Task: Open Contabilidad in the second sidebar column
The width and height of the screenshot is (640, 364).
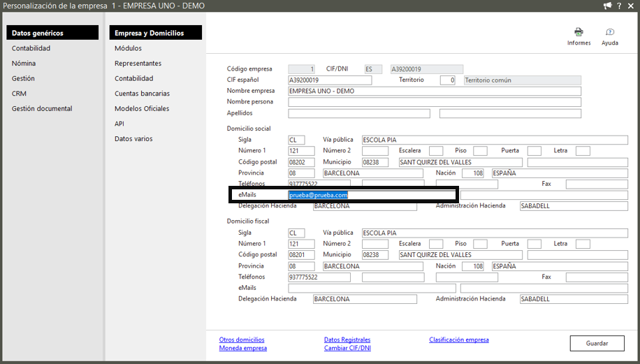Action: (134, 78)
